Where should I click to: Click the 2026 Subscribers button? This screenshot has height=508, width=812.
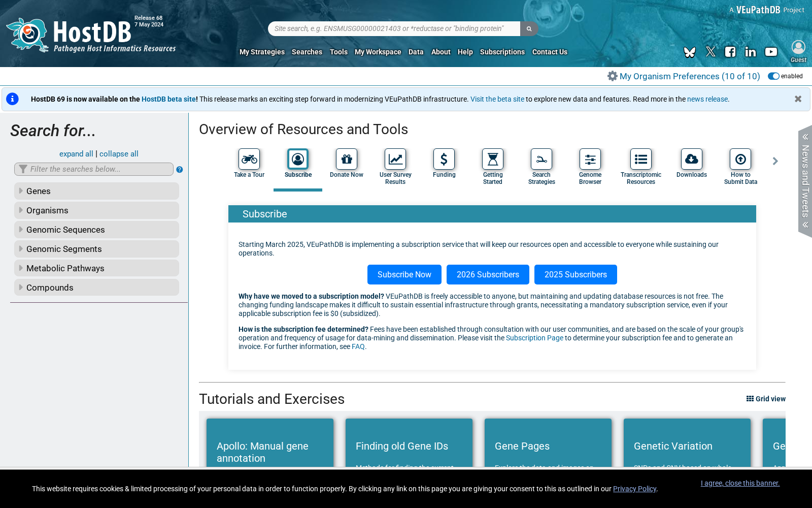(x=488, y=274)
